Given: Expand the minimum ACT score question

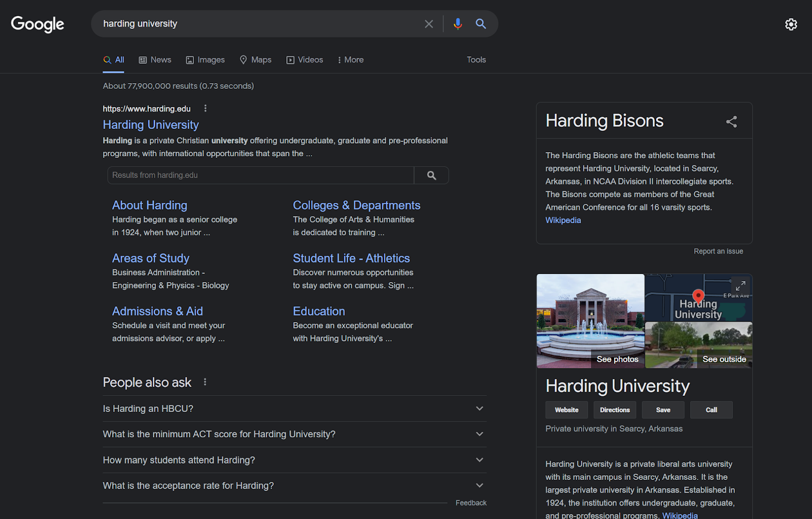Looking at the screenshot, I should tap(294, 434).
